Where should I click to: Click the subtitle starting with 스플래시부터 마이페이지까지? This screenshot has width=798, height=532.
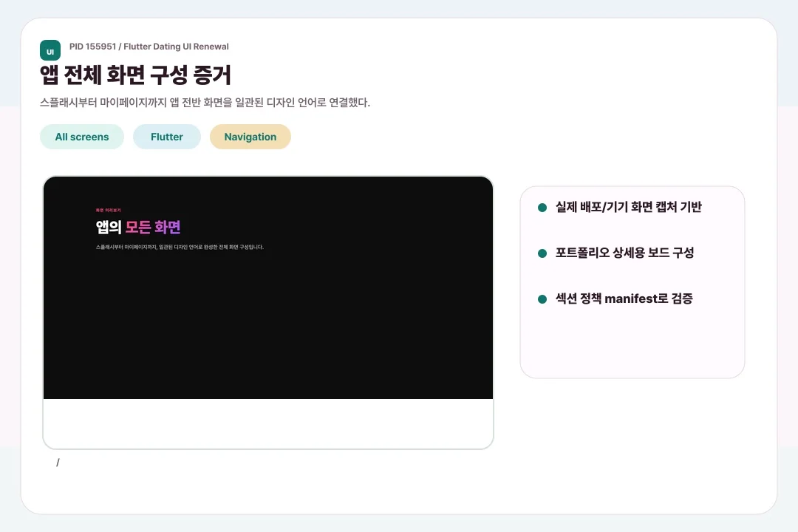click(x=205, y=102)
